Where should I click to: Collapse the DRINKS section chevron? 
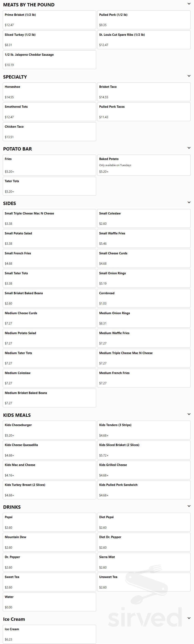[x=189, y=506]
